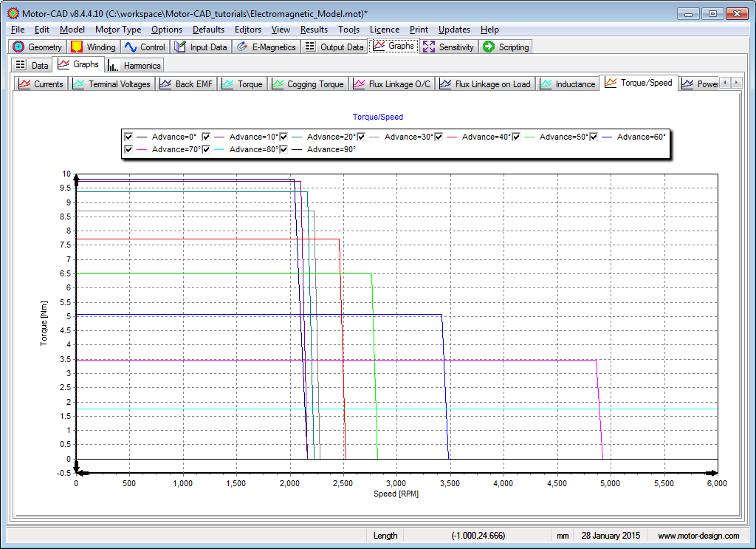Image resolution: width=756 pixels, height=549 pixels.
Task: Uncheck the Advance=0° series checkbox
Action: pyautogui.click(x=129, y=137)
